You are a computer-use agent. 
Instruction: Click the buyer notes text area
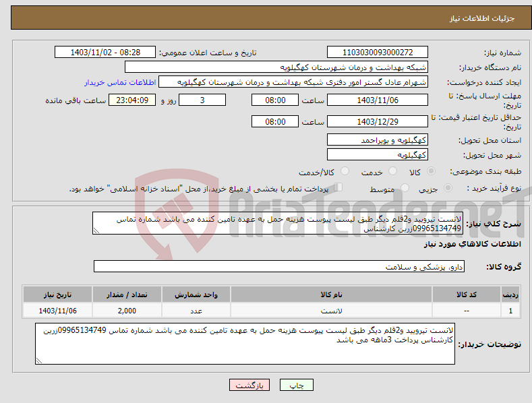[x=245, y=344]
